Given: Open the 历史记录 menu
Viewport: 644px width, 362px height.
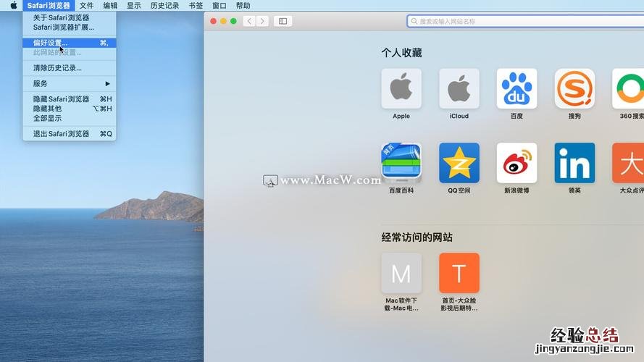Looking at the screenshot, I should click(164, 5).
